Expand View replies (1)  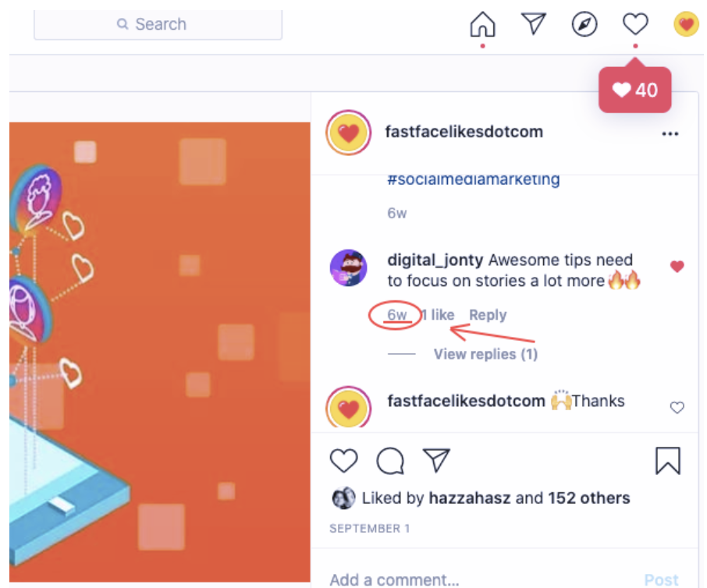(x=485, y=354)
